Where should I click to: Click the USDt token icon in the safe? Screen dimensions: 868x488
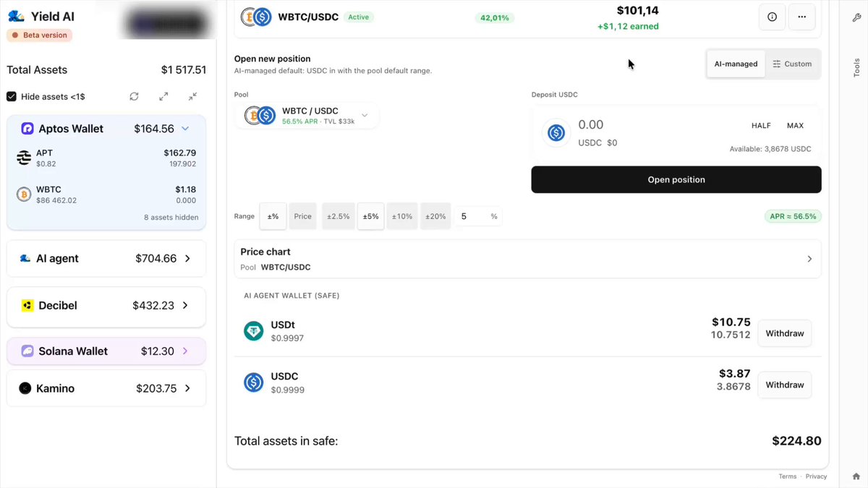[253, 331]
